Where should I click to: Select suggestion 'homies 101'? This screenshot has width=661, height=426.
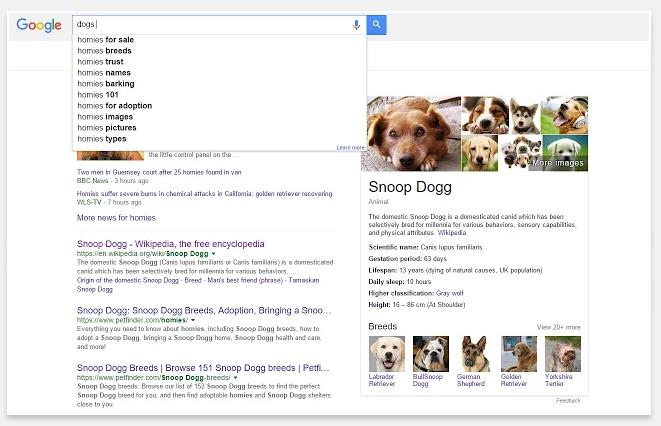[x=98, y=94]
